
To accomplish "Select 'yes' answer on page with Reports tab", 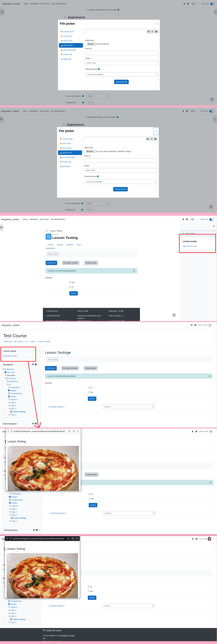I will (x=70, y=282).
